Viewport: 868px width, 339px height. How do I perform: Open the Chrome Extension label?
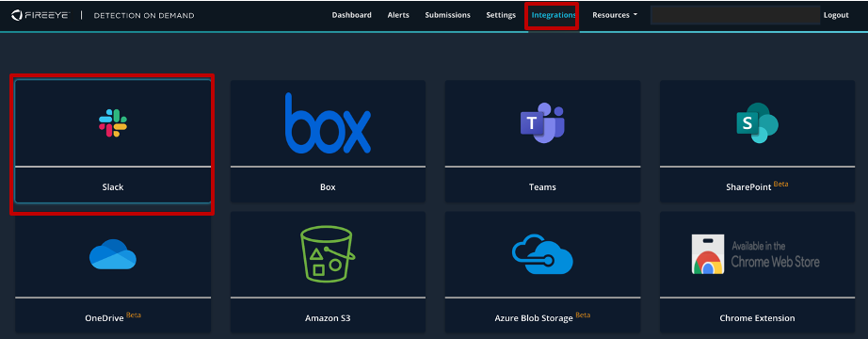point(757,318)
